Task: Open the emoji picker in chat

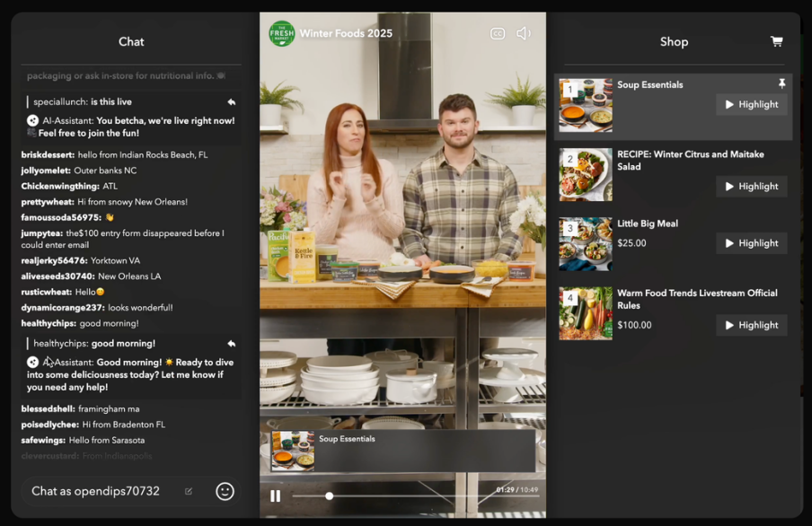Action: click(225, 491)
